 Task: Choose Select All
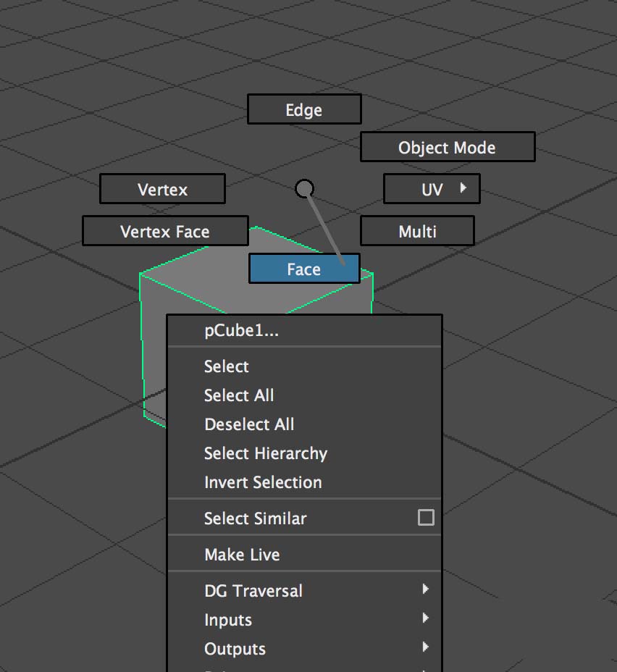(x=304, y=395)
